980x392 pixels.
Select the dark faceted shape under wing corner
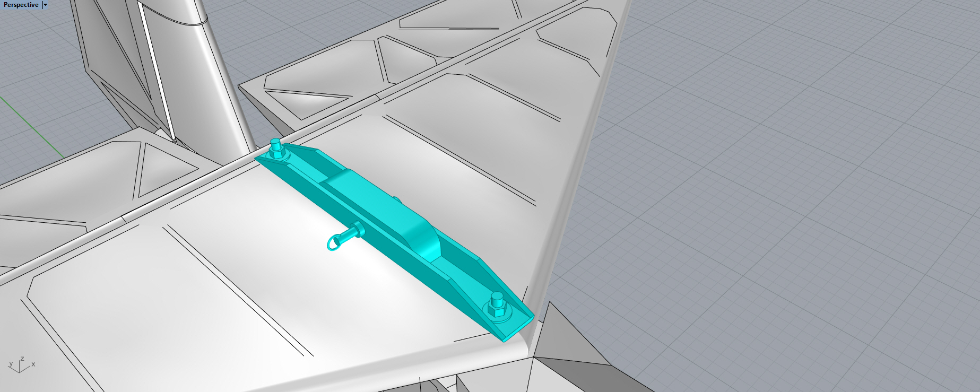tap(573, 366)
